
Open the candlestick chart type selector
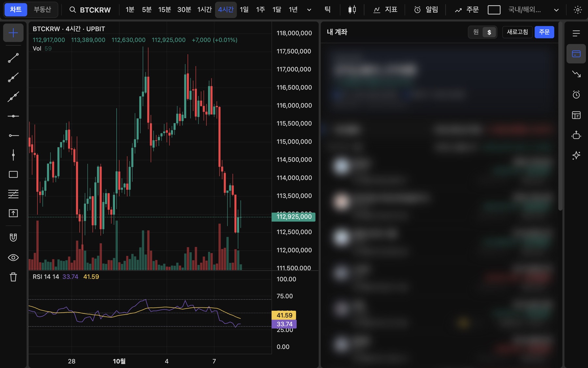pyautogui.click(x=352, y=10)
